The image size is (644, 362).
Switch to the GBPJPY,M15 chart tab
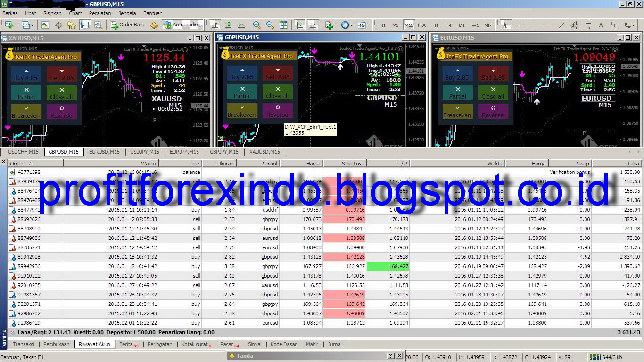(x=224, y=152)
